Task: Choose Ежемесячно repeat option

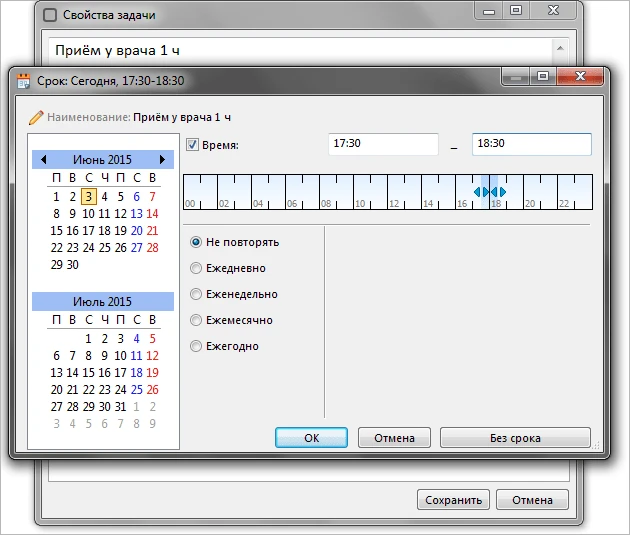Action: coord(196,320)
